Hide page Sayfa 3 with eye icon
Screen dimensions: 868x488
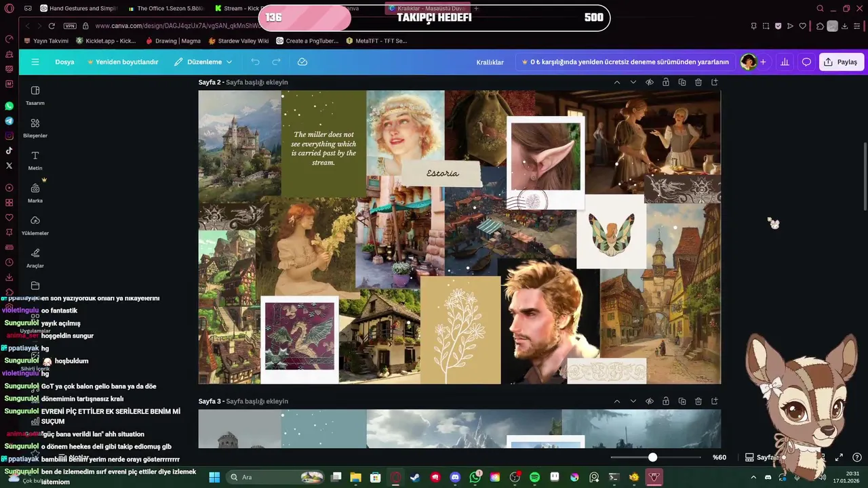click(650, 401)
